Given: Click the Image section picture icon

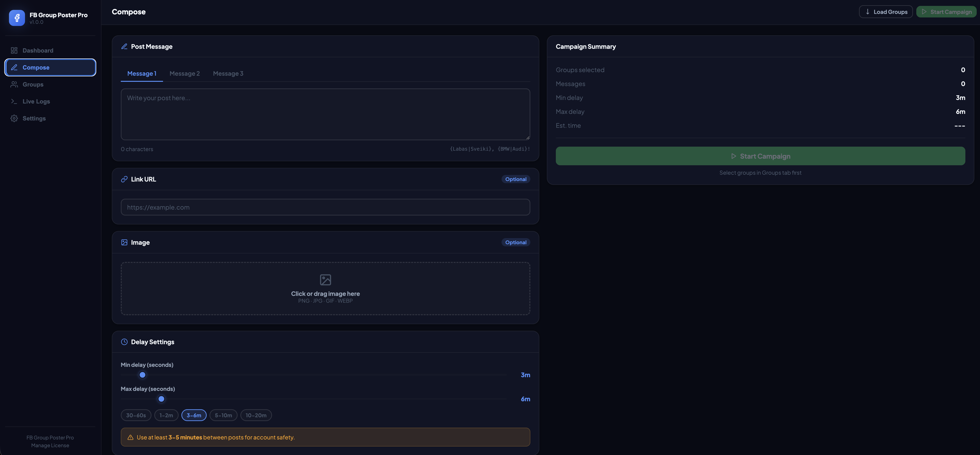Looking at the screenshot, I should (x=124, y=242).
